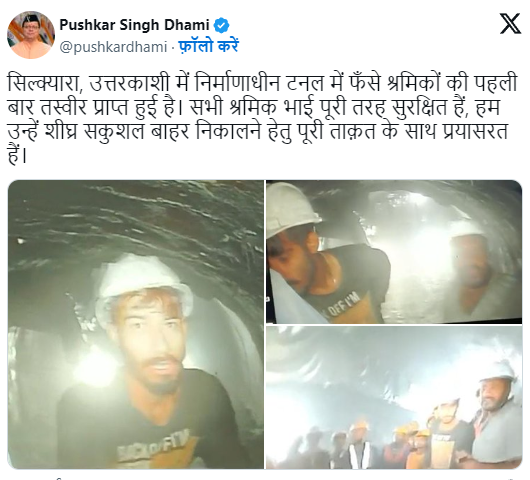Open the bottom-right group photo of workers
Viewport: 530px width, 480px height.
[x=394, y=397]
